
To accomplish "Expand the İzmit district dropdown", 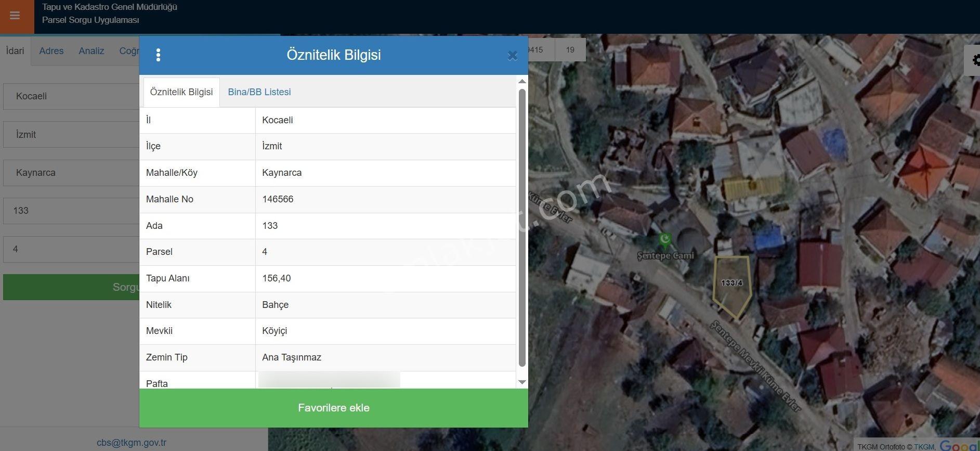I will click(x=71, y=135).
